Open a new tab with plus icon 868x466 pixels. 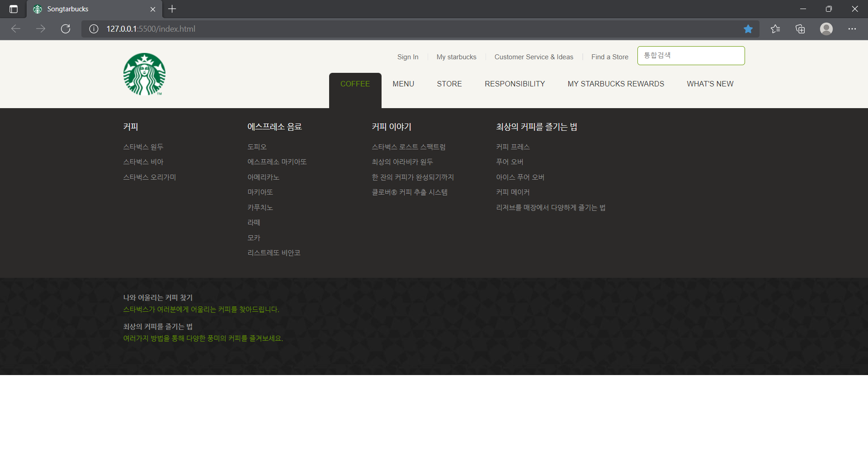(x=172, y=9)
